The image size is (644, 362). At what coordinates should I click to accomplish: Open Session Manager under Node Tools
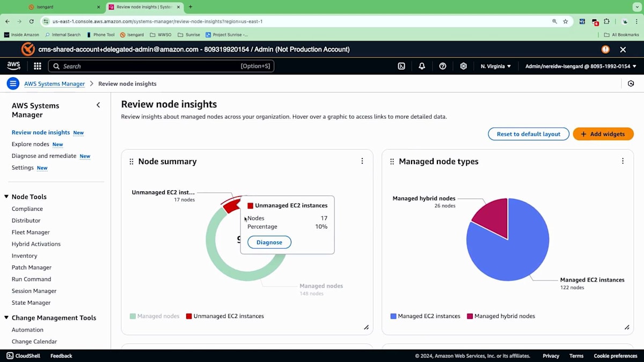coord(34,291)
